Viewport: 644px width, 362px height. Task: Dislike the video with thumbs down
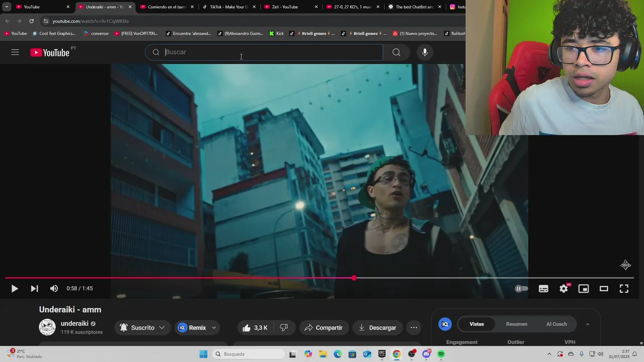click(x=284, y=328)
